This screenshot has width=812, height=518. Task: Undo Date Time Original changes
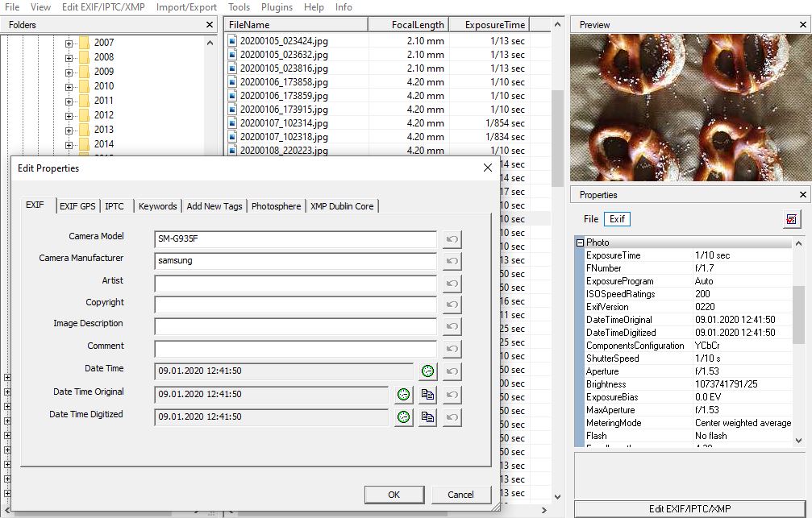[452, 395]
